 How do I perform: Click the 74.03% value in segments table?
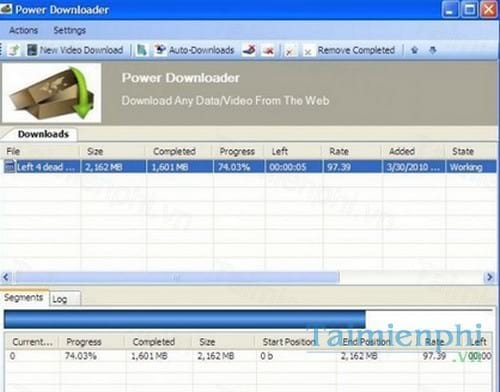[x=81, y=356]
